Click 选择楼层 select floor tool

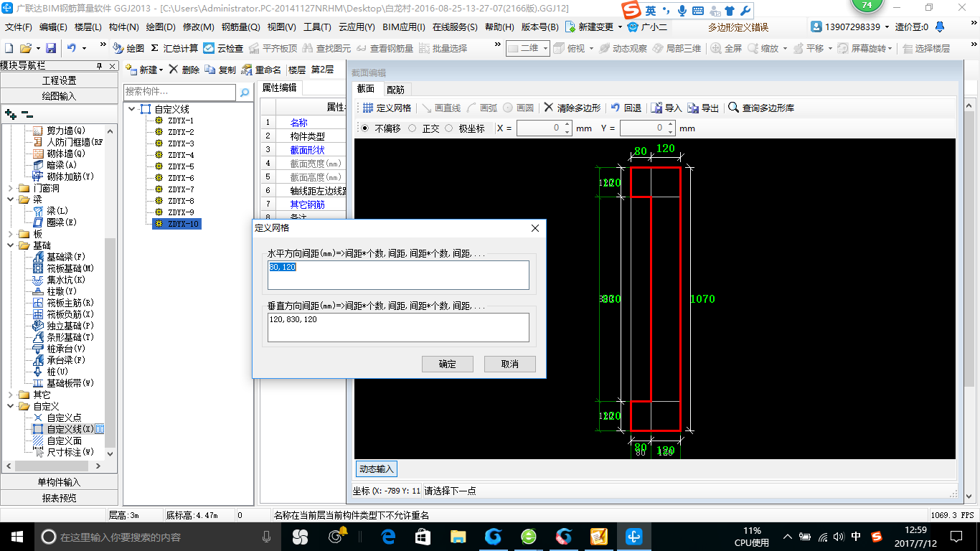click(x=927, y=48)
